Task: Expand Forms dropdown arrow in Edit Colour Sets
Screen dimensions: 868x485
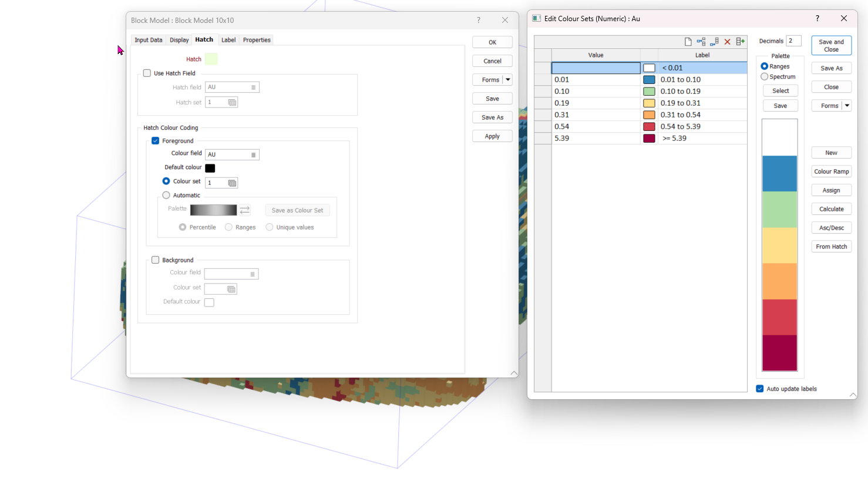Action: (x=847, y=106)
